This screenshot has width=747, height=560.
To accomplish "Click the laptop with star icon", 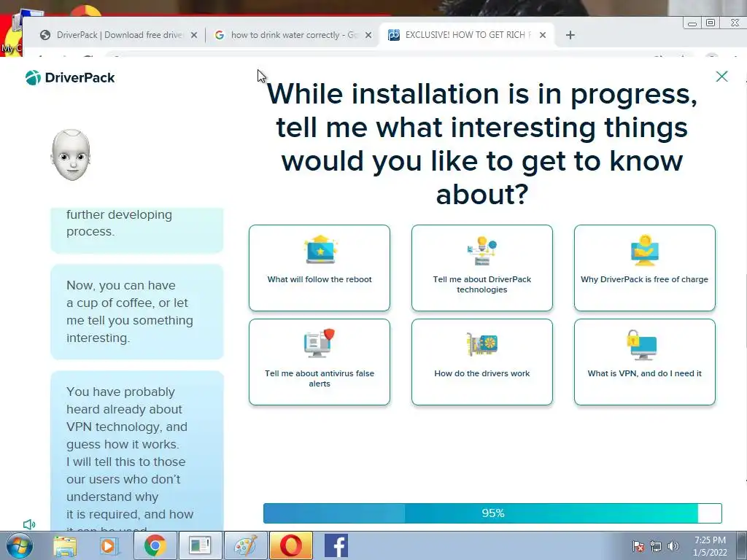I will coord(321,249).
